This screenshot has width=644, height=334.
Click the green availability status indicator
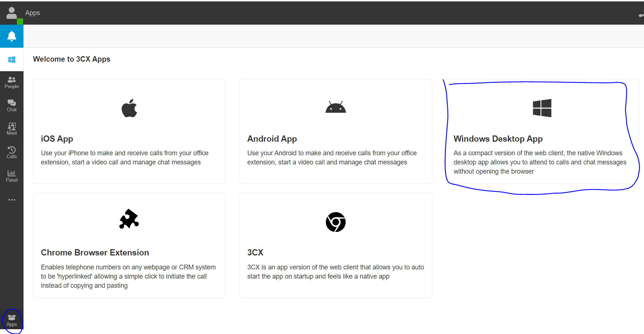click(x=20, y=22)
